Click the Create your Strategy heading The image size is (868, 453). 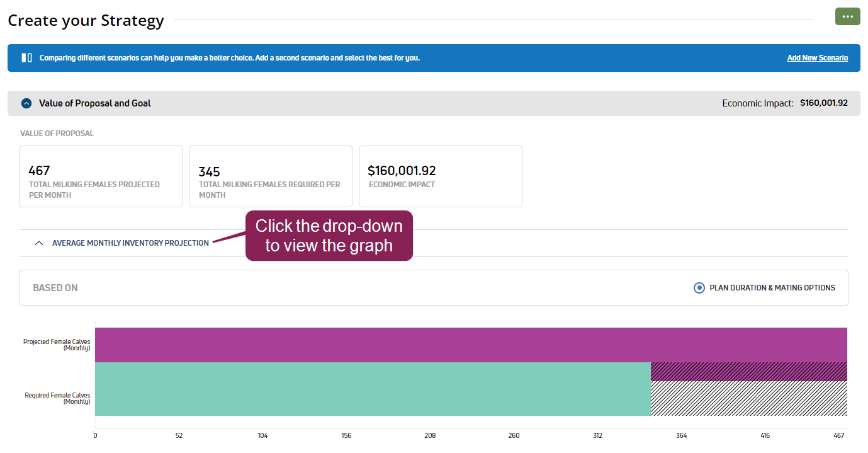point(86,21)
